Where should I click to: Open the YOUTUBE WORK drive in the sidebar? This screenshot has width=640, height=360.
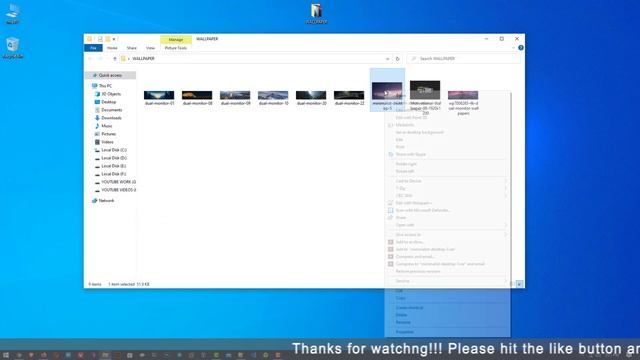coord(118,182)
